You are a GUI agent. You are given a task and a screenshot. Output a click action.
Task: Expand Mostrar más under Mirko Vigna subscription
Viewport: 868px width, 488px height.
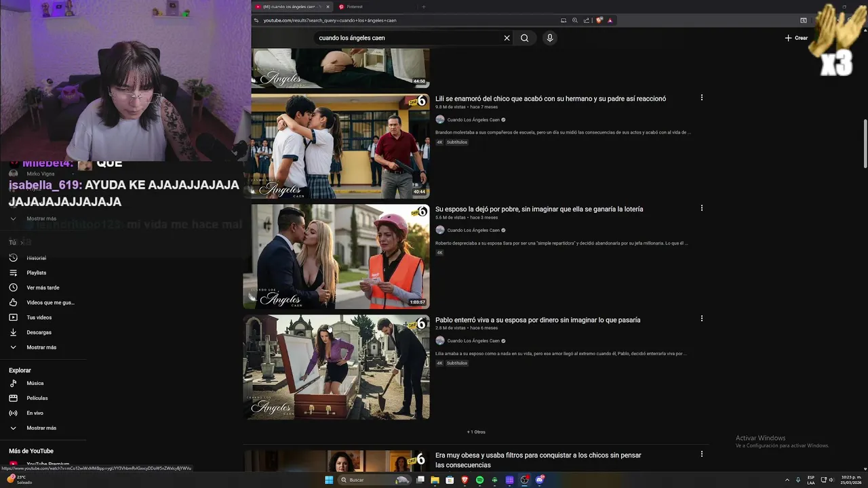click(41, 219)
